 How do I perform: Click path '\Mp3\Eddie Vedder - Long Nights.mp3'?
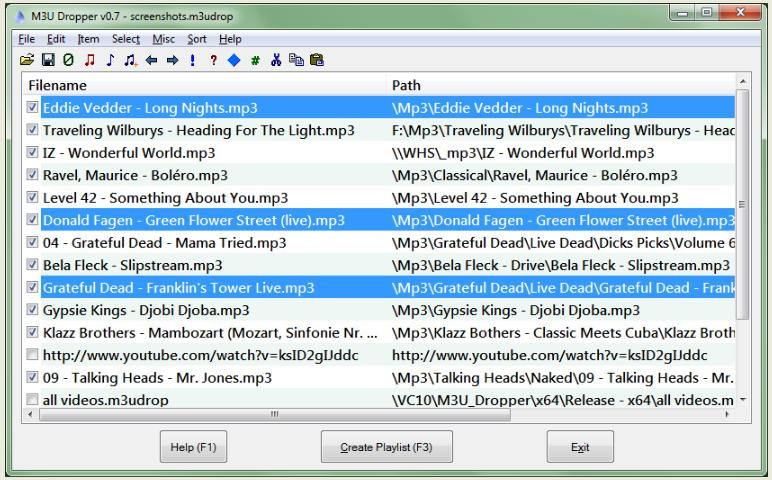click(x=520, y=108)
